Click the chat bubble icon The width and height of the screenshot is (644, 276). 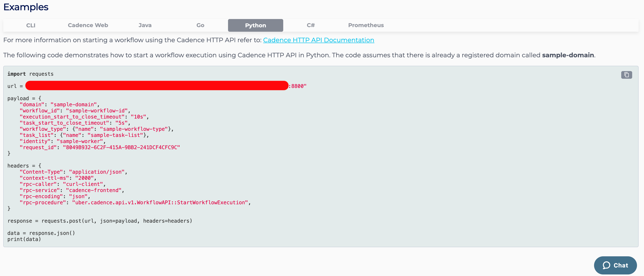pyautogui.click(x=606, y=265)
